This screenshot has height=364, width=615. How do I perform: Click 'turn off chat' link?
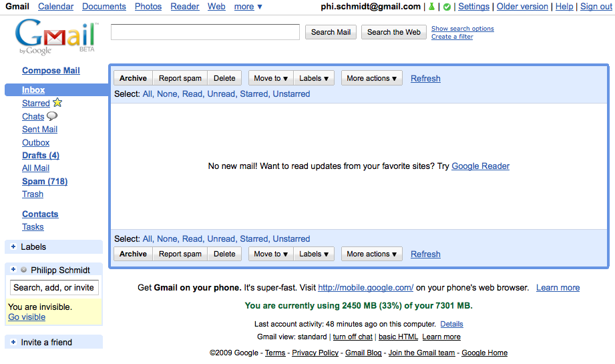(x=353, y=337)
